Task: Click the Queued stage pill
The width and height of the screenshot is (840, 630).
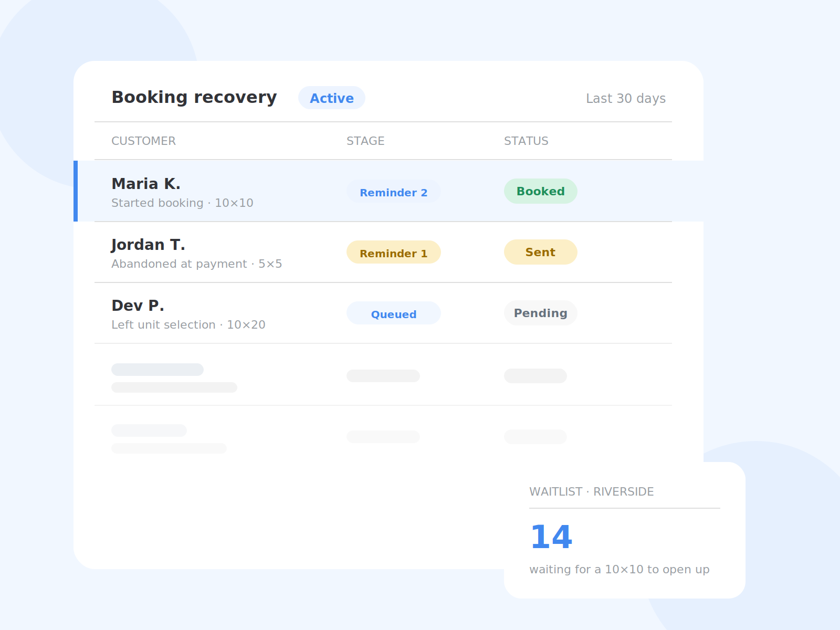Action: [394, 313]
